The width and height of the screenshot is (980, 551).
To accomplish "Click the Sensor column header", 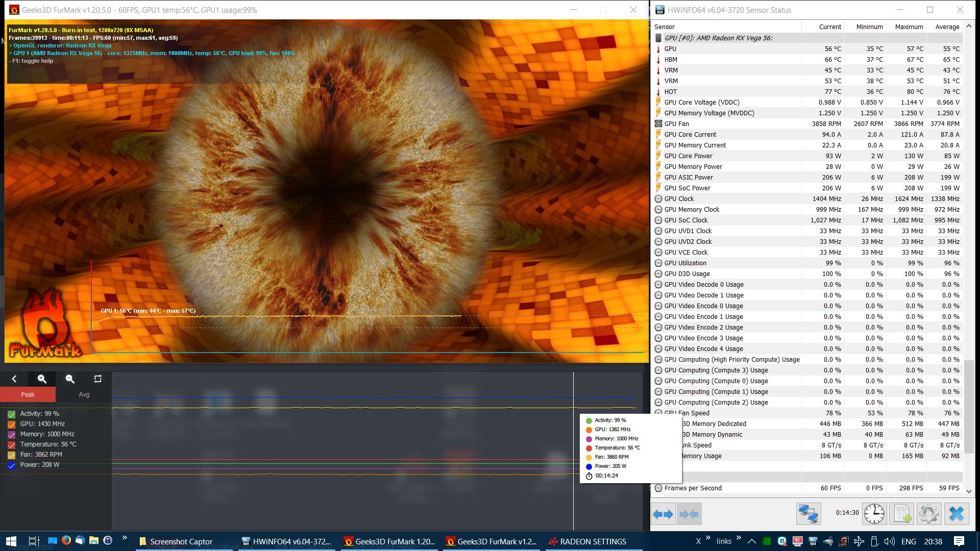I will [x=727, y=27].
